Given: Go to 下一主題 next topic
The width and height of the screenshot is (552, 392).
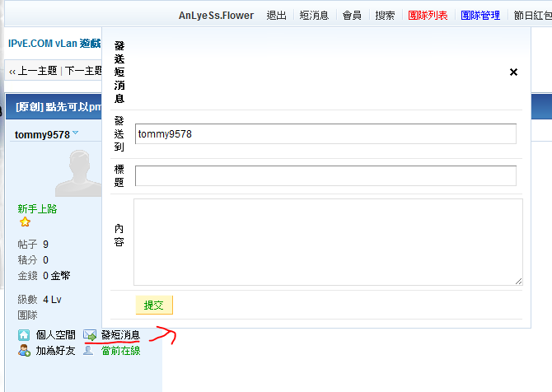Looking at the screenshot, I should (x=83, y=71).
